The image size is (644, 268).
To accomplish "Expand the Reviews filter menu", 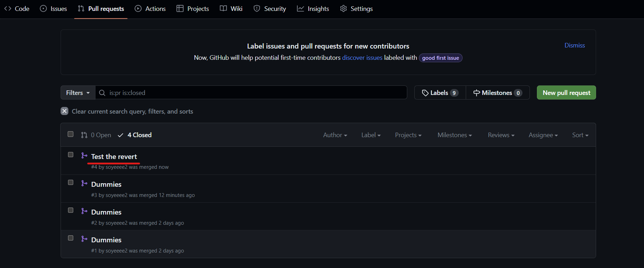I will pos(501,135).
